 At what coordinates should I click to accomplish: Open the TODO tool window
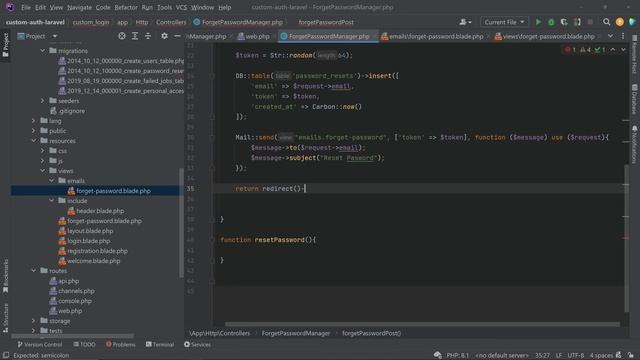click(84, 344)
